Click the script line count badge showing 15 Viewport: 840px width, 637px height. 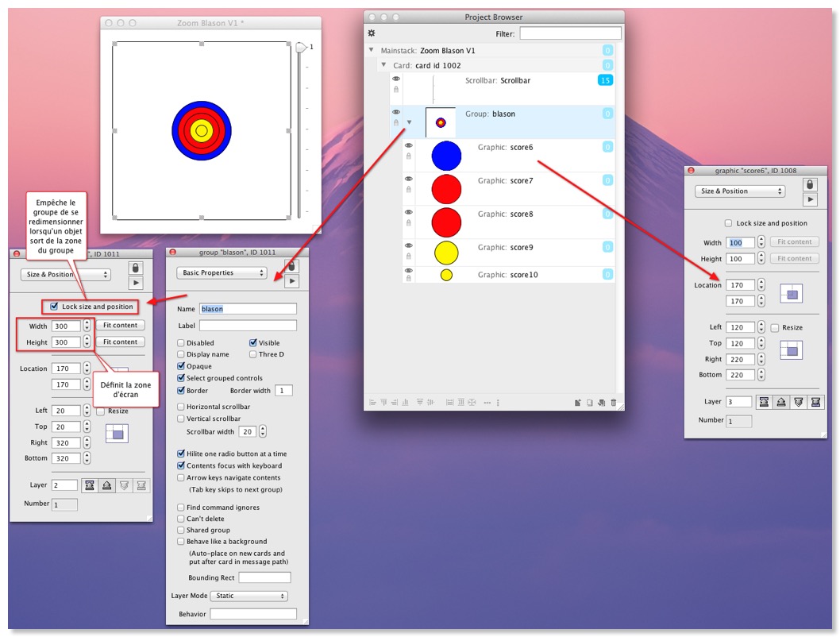605,80
